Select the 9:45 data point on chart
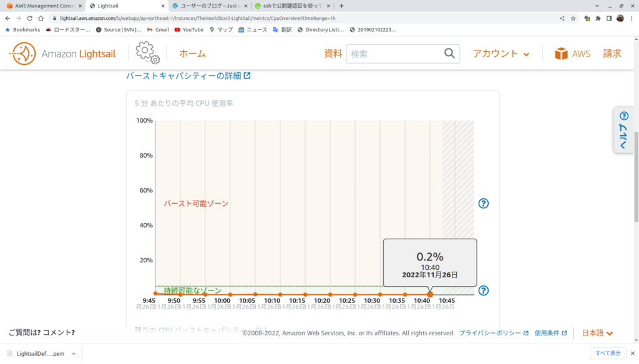This screenshot has width=639, height=364. (155, 293)
